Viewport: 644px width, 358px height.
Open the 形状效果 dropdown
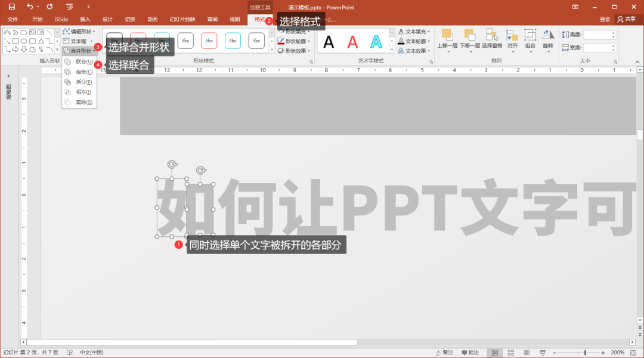(x=293, y=51)
